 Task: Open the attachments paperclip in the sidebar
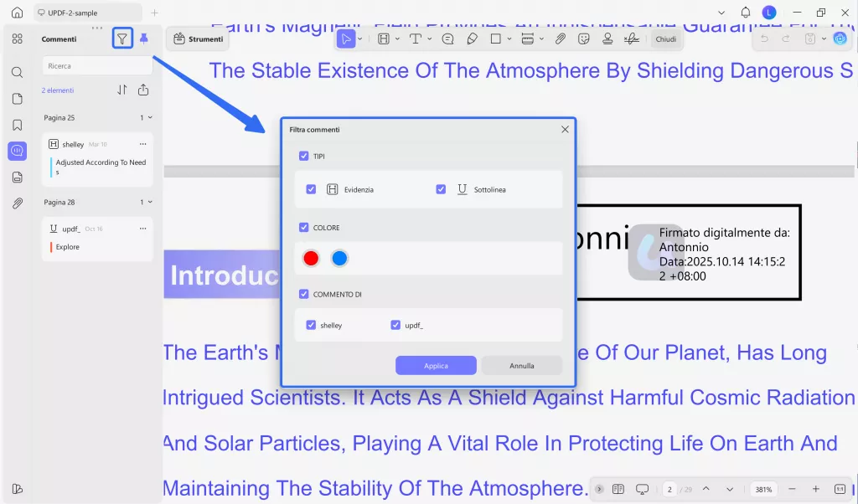pyautogui.click(x=17, y=203)
